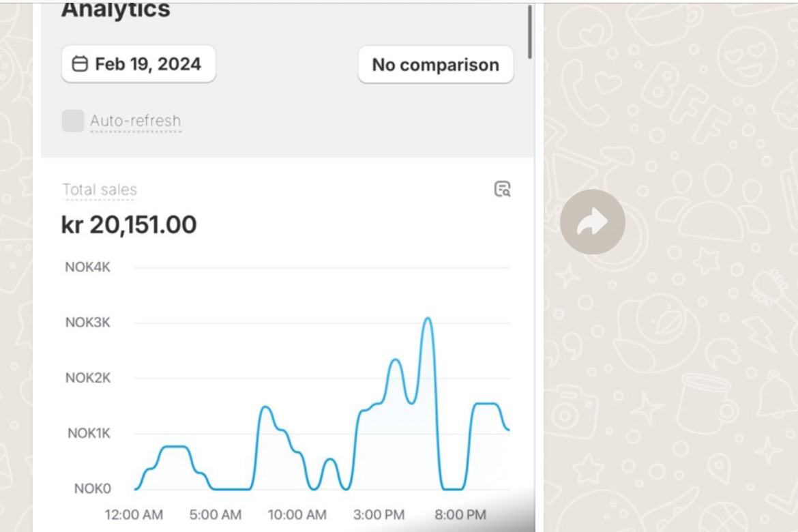
Task: Open the report view icon beside Total sales
Action: tap(502, 189)
